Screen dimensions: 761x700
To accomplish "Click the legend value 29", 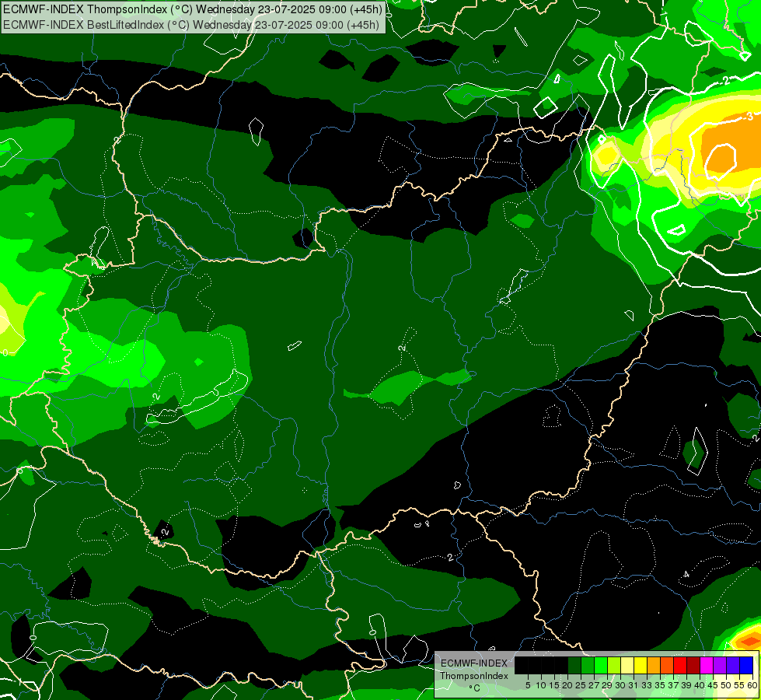I will [608, 685].
